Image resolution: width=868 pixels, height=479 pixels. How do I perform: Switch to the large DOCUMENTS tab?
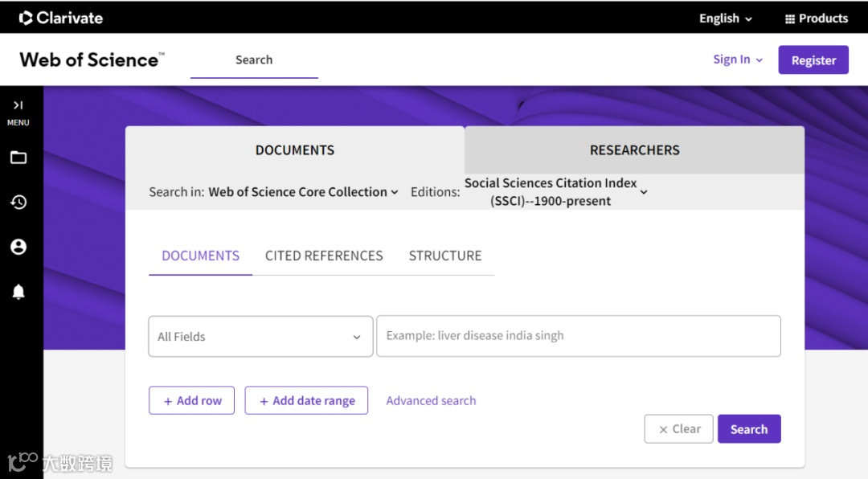[x=294, y=150]
